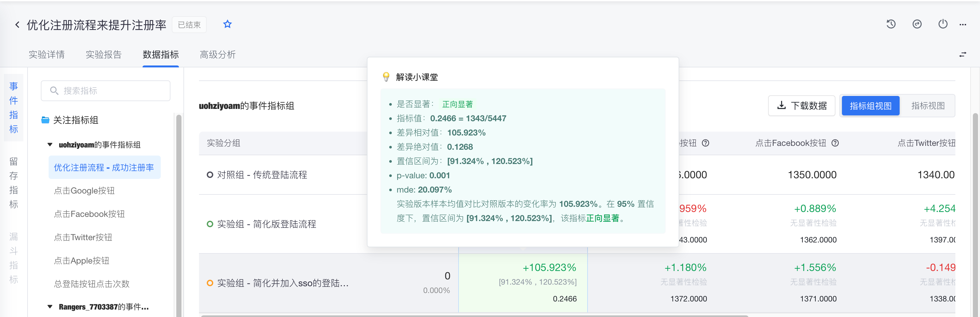Click the download icon in 下载数据

pos(781,105)
